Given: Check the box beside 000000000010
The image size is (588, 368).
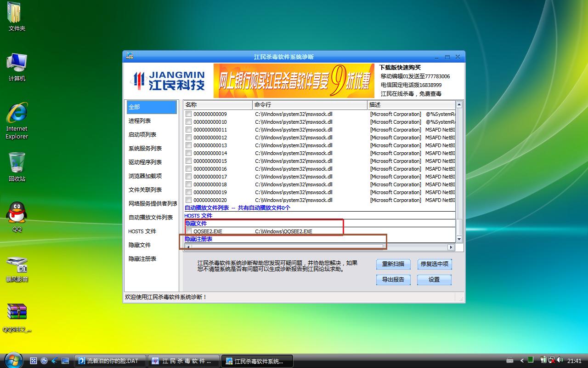Looking at the screenshot, I should coord(189,122).
